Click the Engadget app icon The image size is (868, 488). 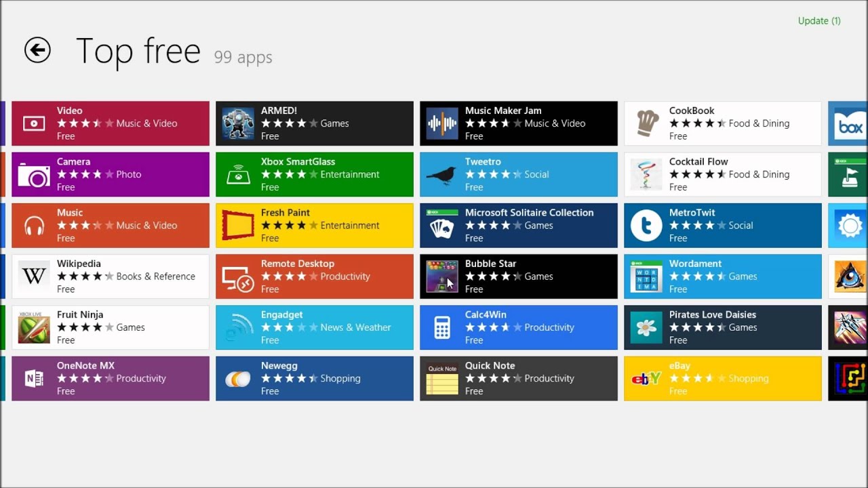pyautogui.click(x=238, y=327)
